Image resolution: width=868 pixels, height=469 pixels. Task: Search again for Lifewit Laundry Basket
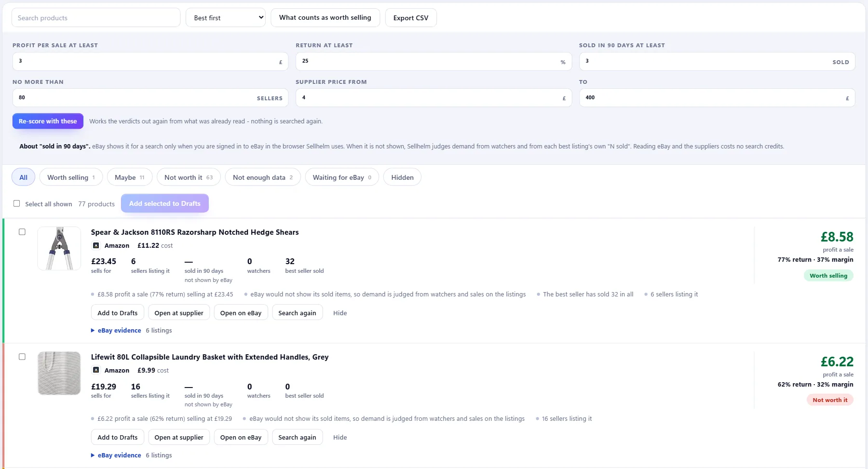pos(297,437)
